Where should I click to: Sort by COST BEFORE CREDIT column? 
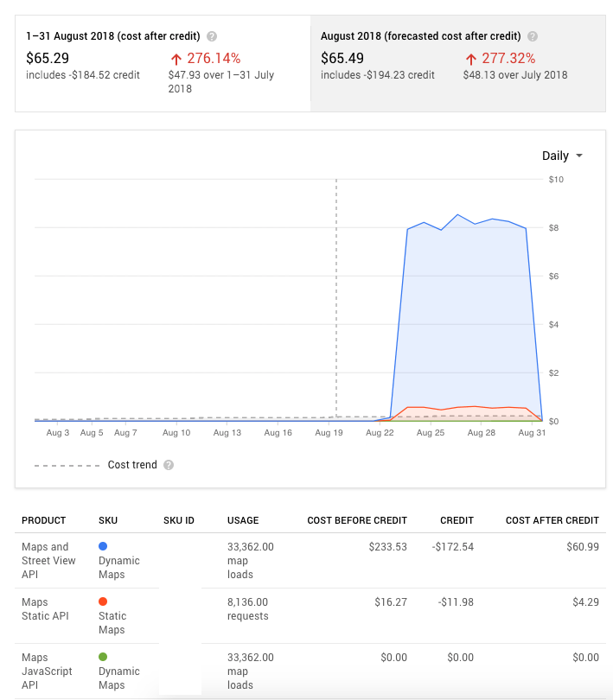point(357,520)
